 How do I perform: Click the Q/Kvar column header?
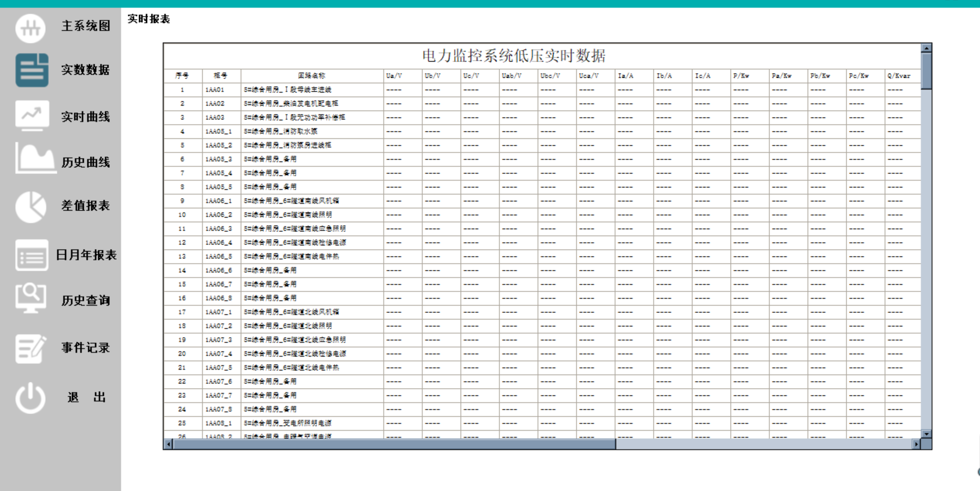898,75
